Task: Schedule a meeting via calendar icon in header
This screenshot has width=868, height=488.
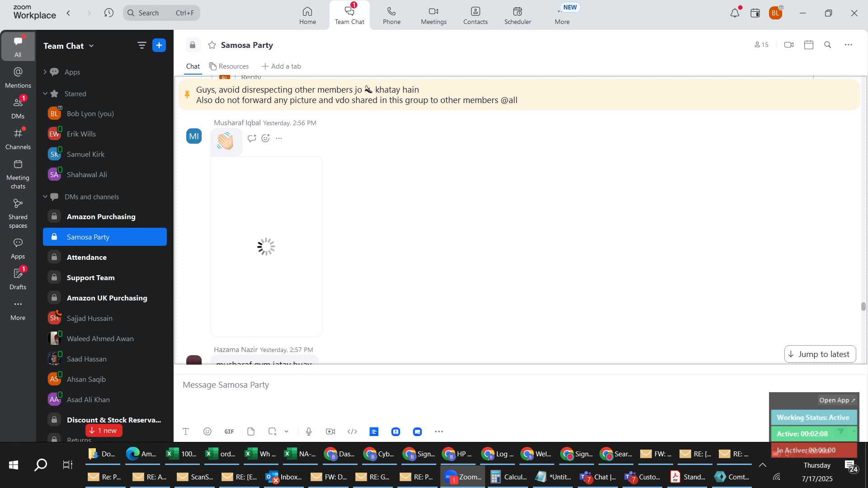Action: pos(809,45)
